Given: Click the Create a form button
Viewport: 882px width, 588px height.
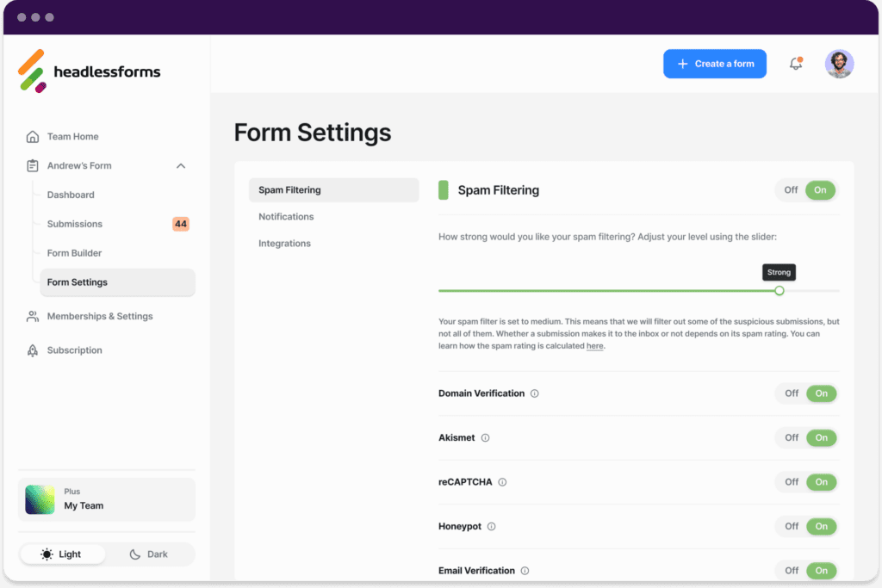Looking at the screenshot, I should 715,64.
